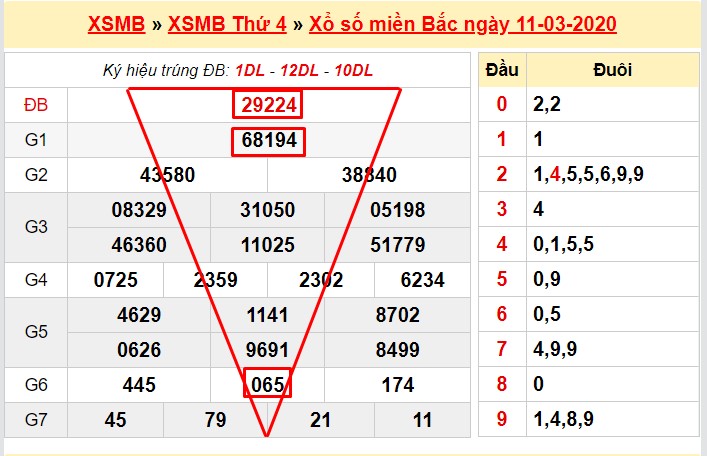
Task: Click the G7 number 79
Action: pyautogui.click(x=215, y=419)
